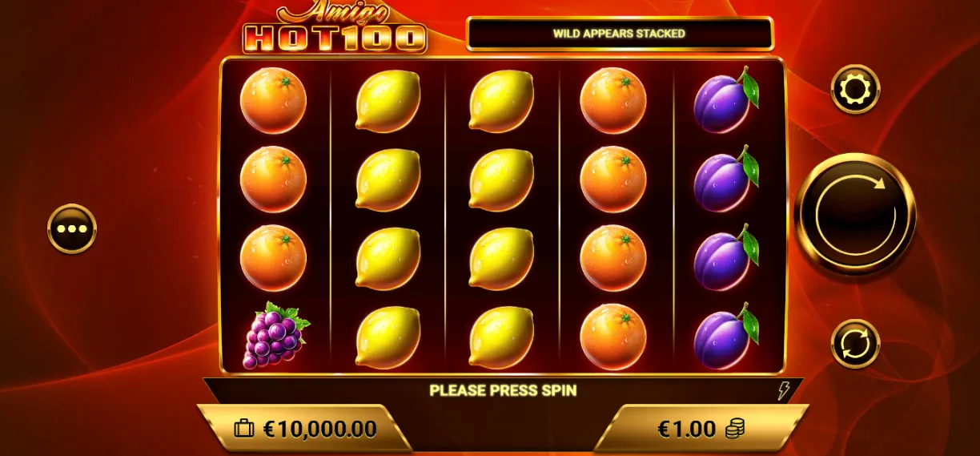The height and width of the screenshot is (456, 980).
Task: Click the bottom orange on the fourth reel
Action: click(612, 337)
